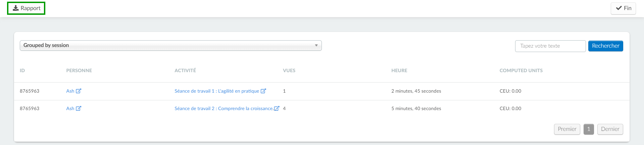Click the Rapport download icon
The image size is (644, 145).
(15, 8)
